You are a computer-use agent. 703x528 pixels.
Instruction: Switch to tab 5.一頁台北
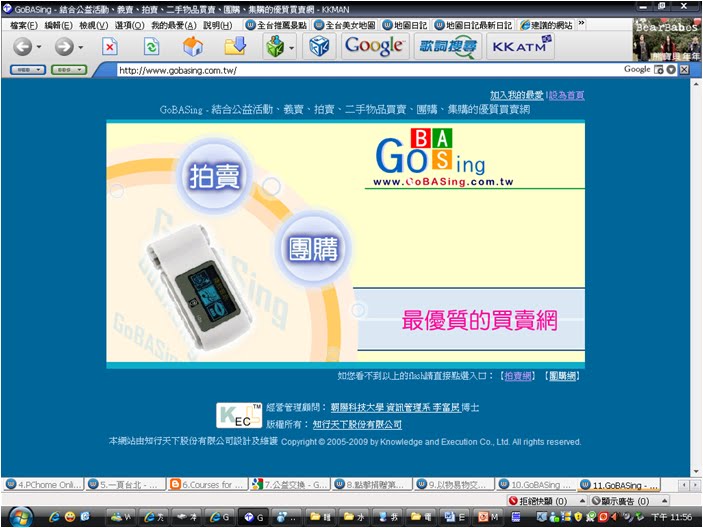(x=126, y=485)
